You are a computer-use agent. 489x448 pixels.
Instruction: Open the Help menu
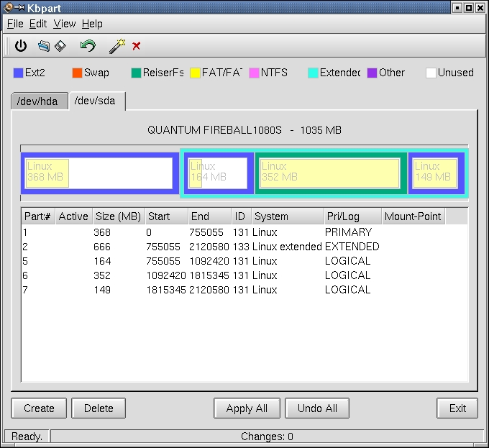(x=92, y=24)
